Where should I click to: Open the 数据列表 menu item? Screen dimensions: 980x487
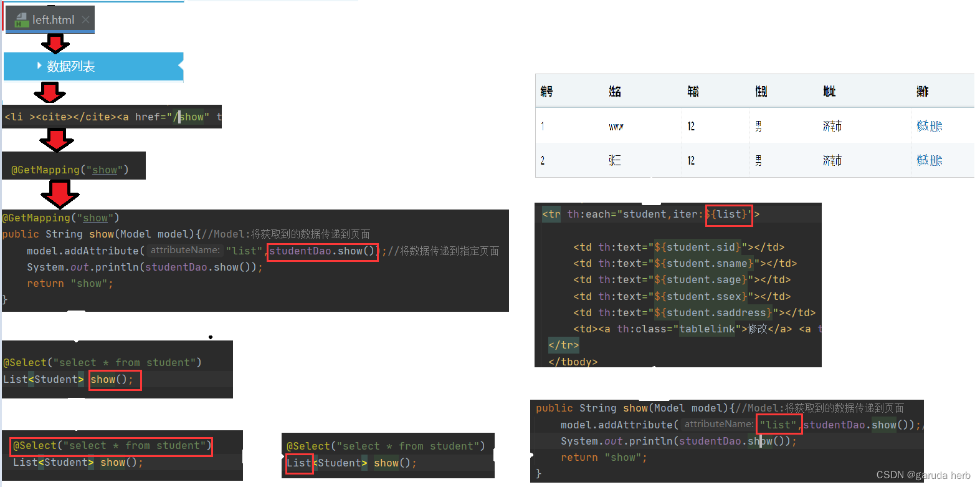tap(93, 67)
